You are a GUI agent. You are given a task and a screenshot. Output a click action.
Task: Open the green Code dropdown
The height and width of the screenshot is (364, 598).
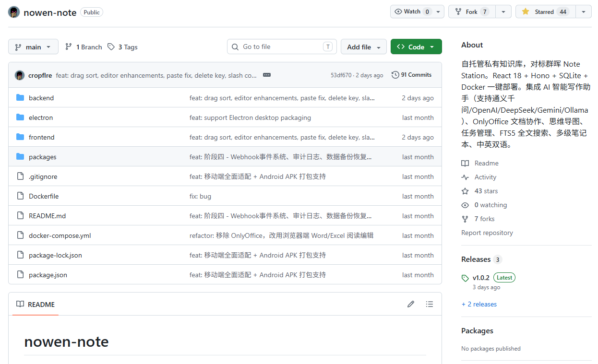coord(416,47)
